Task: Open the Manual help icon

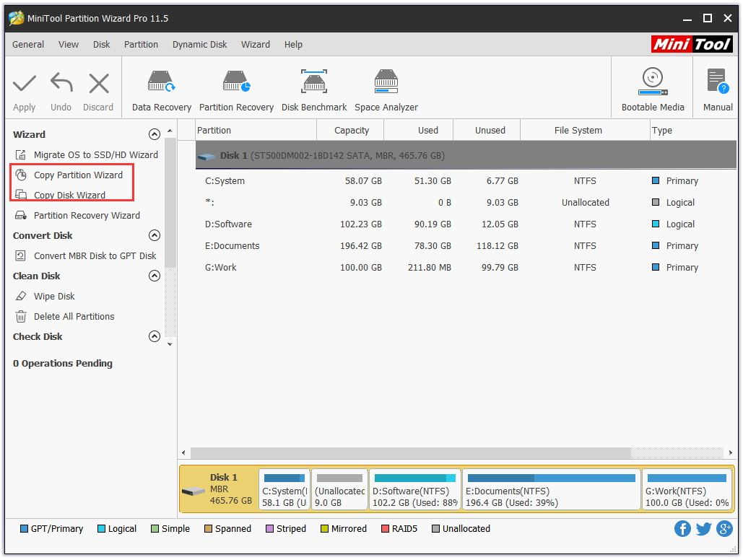Action: pyautogui.click(x=718, y=81)
